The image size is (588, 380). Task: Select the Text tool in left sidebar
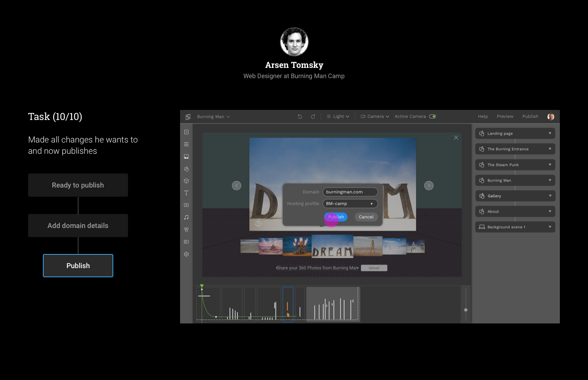[186, 193]
